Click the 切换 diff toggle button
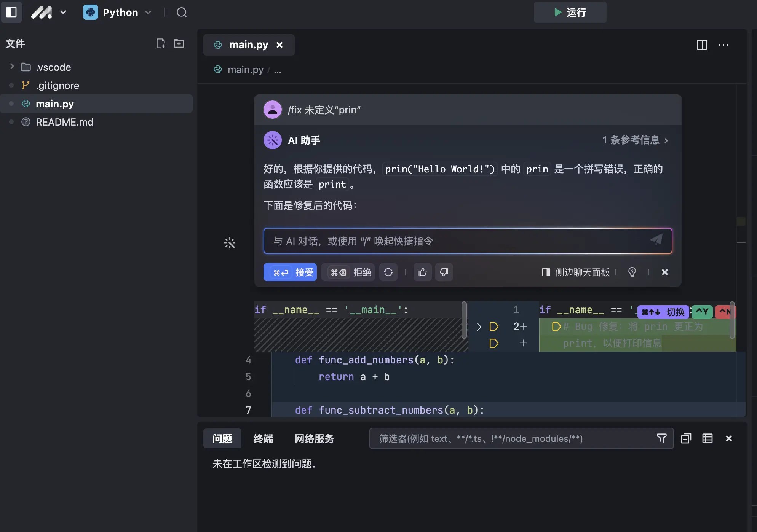757x532 pixels. [x=663, y=312]
